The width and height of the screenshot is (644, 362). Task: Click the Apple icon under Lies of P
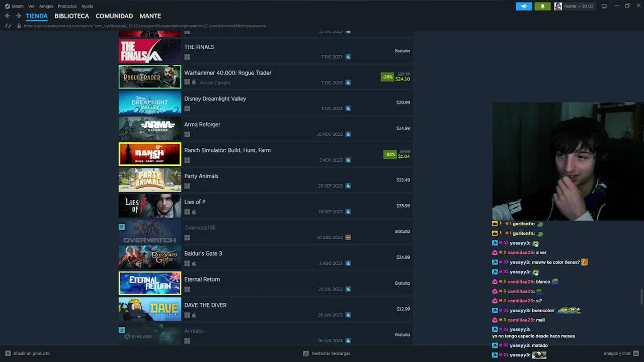click(194, 212)
